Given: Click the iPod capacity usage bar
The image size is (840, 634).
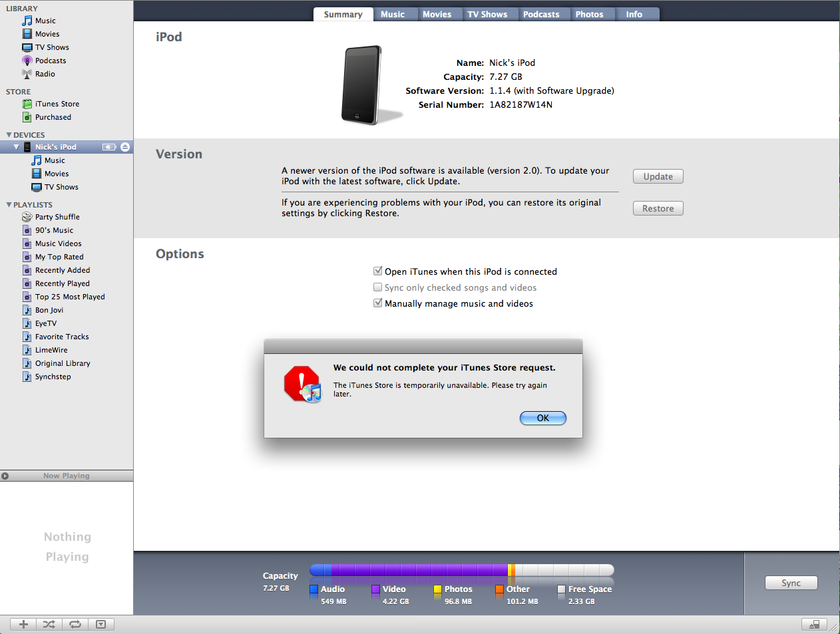Looking at the screenshot, I should click(462, 569).
